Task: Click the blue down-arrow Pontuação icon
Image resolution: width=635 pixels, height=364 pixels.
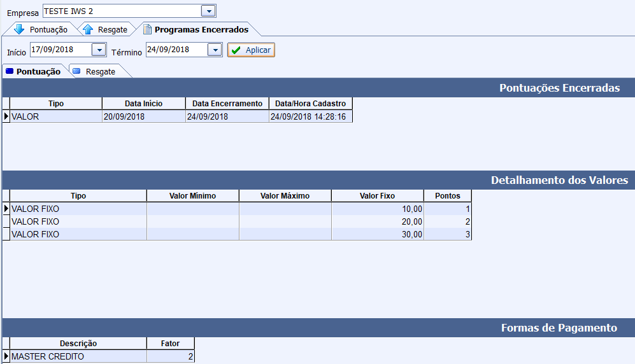Action: (18, 29)
